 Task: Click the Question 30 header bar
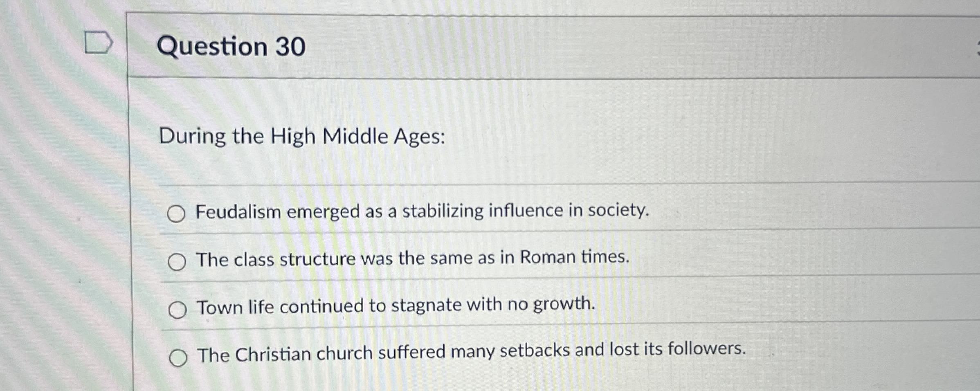coord(491,45)
